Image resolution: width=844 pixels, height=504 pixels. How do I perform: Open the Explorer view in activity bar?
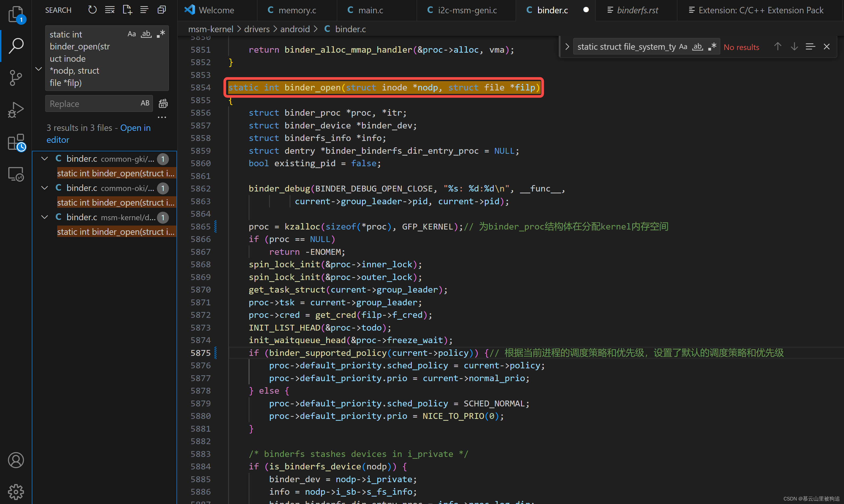pos(16,14)
